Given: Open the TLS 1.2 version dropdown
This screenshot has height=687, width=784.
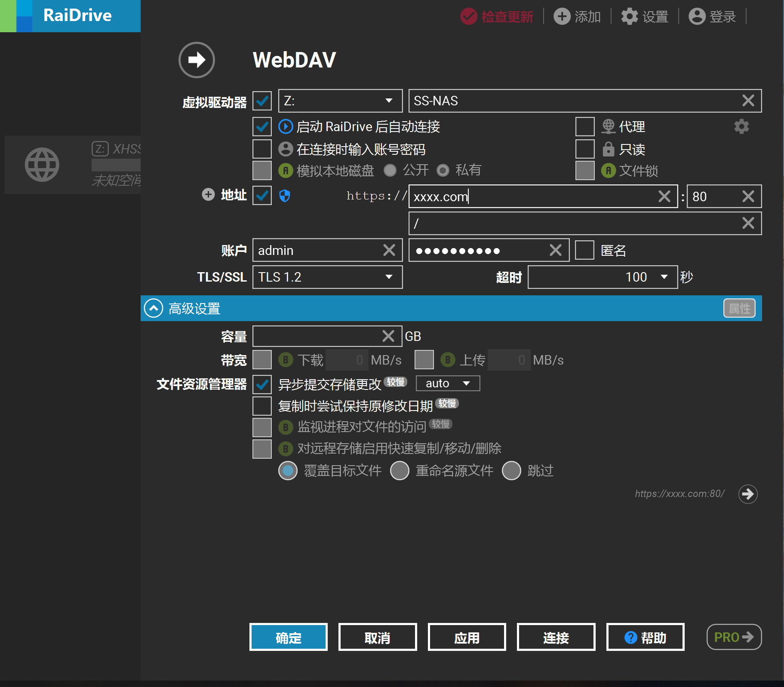Looking at the screenshot, I should click(x=327, y=277).
